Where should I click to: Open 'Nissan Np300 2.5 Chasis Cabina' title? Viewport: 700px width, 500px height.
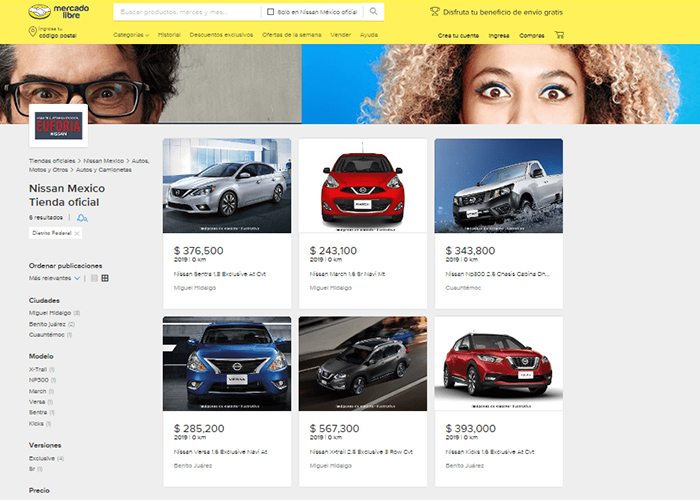tap(498, 274)
